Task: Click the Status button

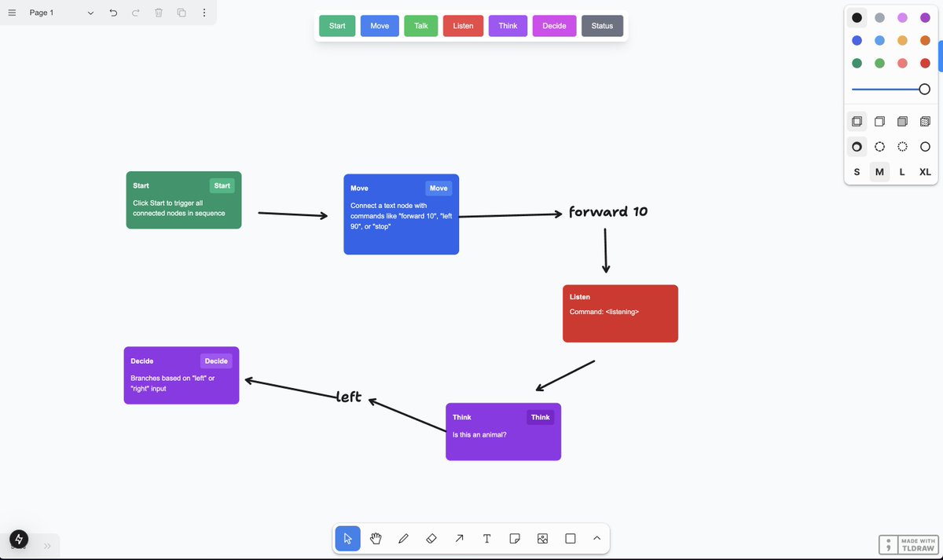Action: tap(602, 25)
